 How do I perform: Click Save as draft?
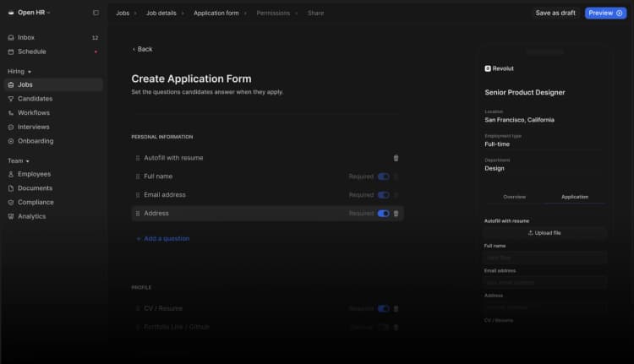click(x=555, y=14)
